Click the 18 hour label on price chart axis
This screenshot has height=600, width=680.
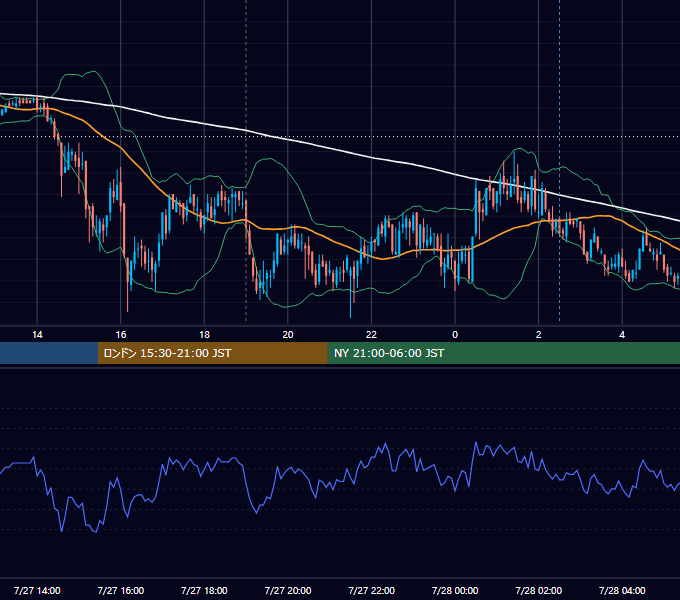(x=204, y=335)
